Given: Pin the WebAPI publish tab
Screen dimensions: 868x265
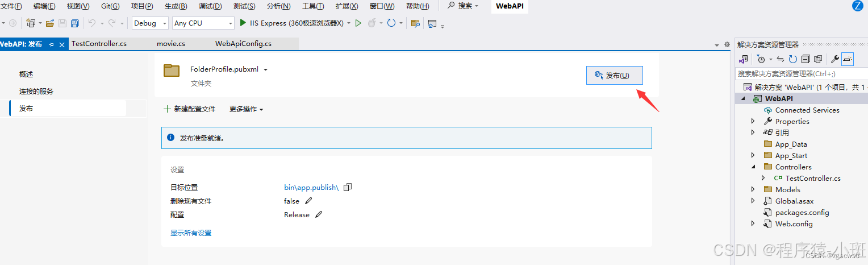Looking at the screenshot, I should [x=51, y=44].
